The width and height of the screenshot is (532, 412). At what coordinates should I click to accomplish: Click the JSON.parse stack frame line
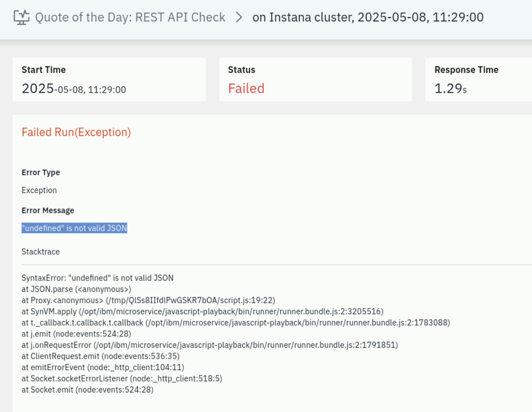click(x=76, y=289)
